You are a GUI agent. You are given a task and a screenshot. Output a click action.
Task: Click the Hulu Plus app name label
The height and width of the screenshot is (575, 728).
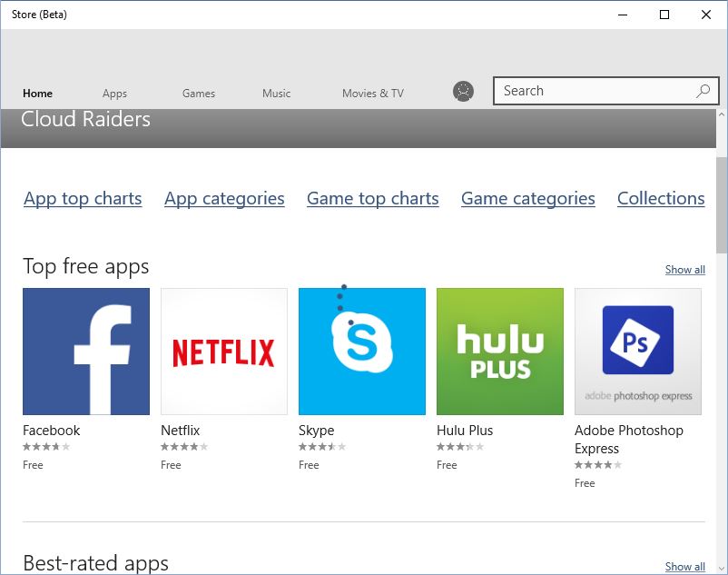465,431
